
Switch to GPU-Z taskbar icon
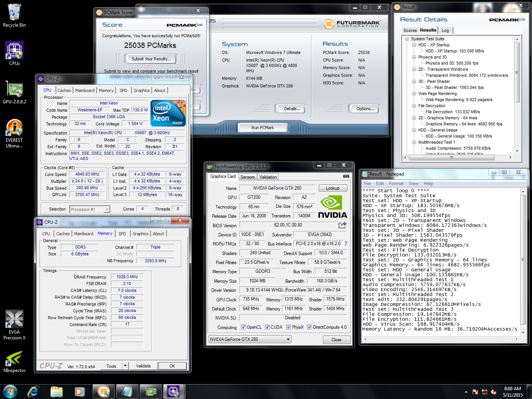tap(151, 391)
